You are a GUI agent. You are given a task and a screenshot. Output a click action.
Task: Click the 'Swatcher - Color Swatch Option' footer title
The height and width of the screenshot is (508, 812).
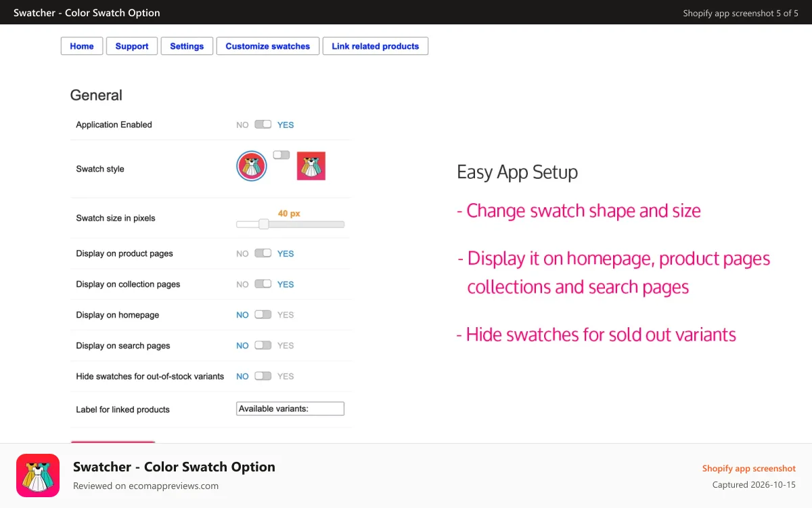click(174, 467)
